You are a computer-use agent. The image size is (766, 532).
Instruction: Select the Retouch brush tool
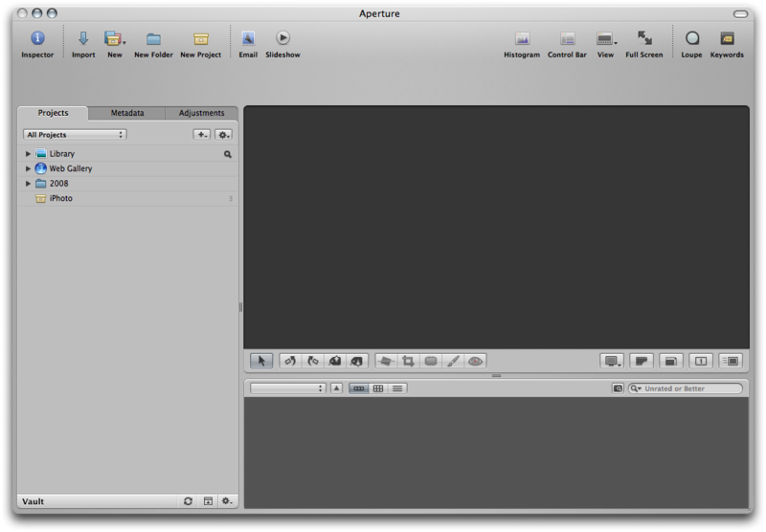click(453, 361)
